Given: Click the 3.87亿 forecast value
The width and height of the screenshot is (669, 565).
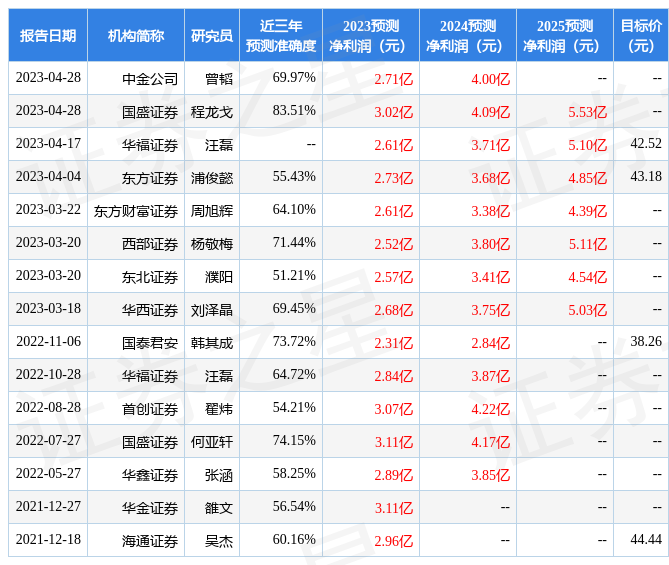Looking at the screenshot, I should pyautogui.click(x=491, y=376).
